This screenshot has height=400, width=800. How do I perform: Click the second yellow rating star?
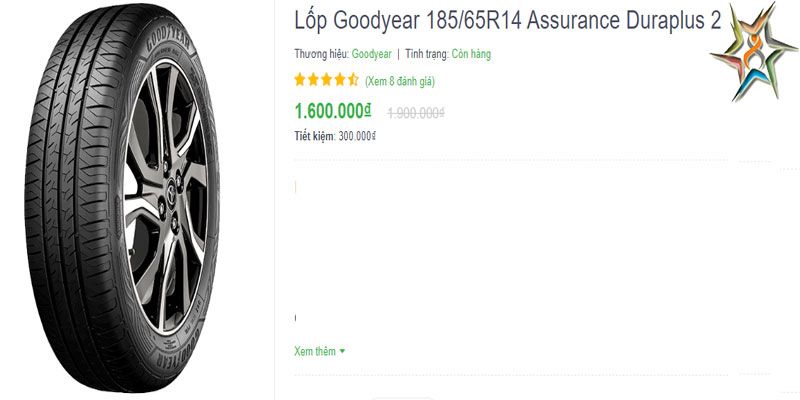tap(313, 80)
